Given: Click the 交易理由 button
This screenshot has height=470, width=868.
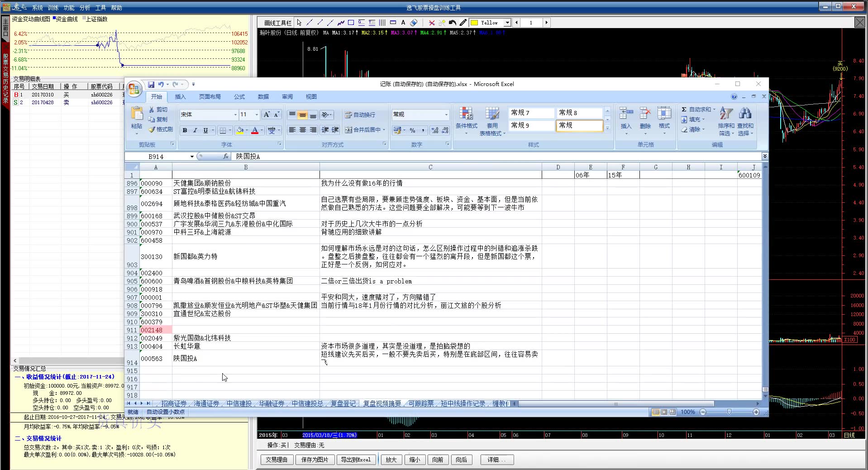Looking at the screenshot, I should [x=277, y=460].
